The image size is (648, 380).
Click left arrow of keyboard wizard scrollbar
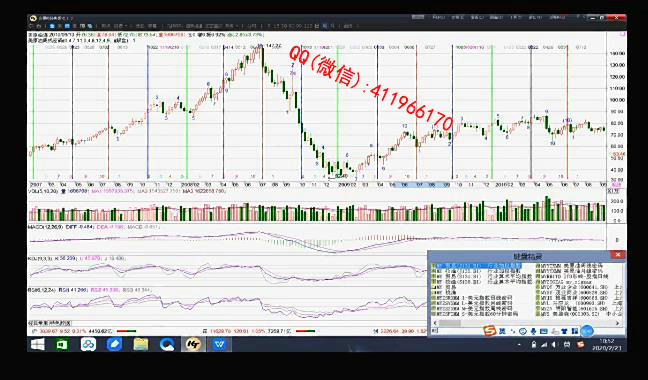point(435,323)
